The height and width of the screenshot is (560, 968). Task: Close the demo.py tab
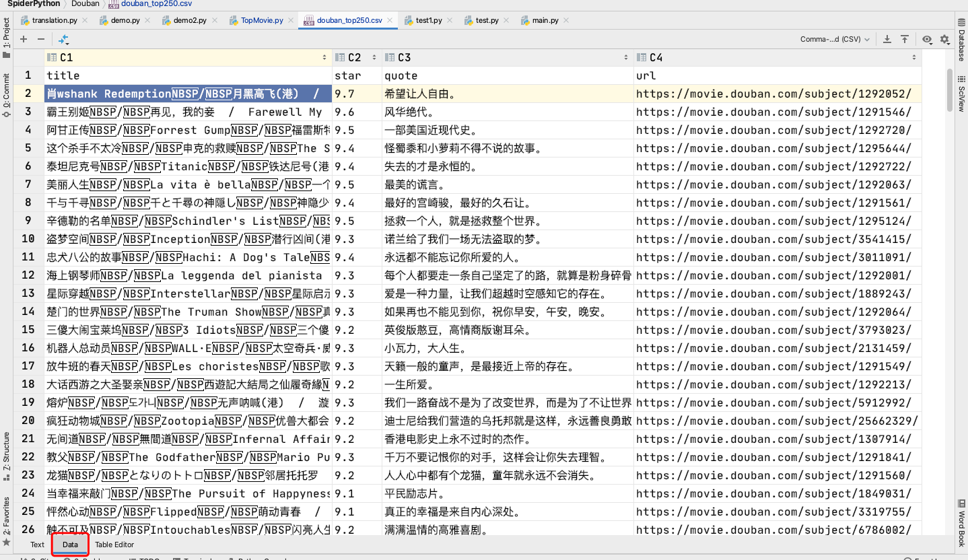pyautogui.click(x=147, y=21)
